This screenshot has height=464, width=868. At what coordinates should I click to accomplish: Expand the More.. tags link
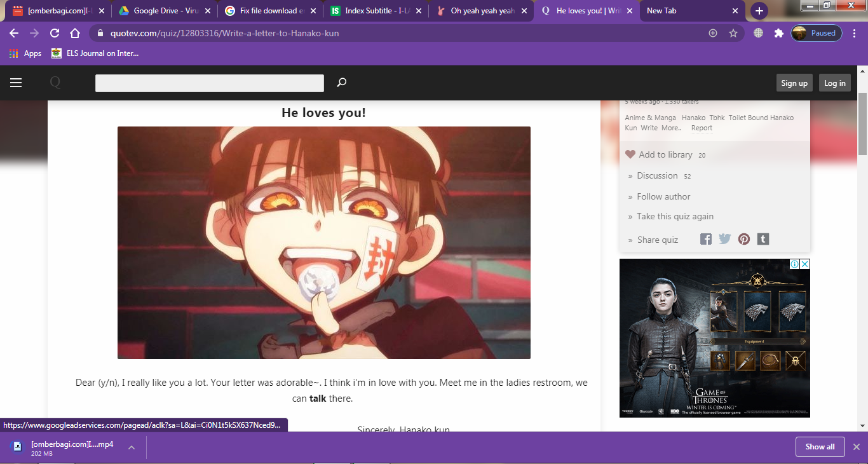tap(671, 128)
